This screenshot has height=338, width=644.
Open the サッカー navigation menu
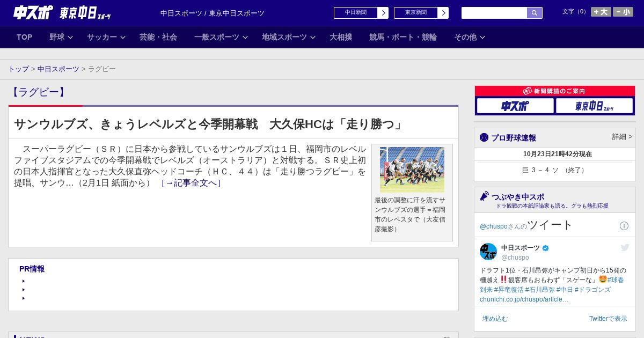pyautogui.click(x=102, y=37)
